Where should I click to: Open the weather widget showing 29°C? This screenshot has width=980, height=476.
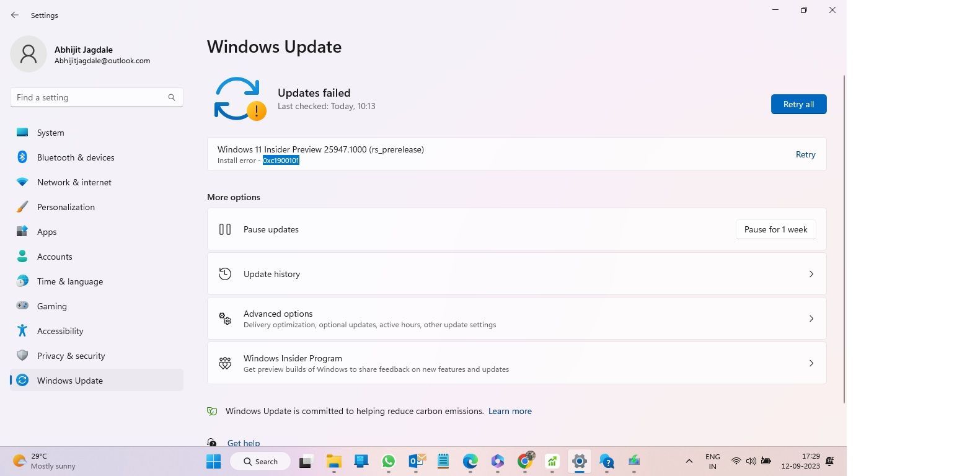45,461
